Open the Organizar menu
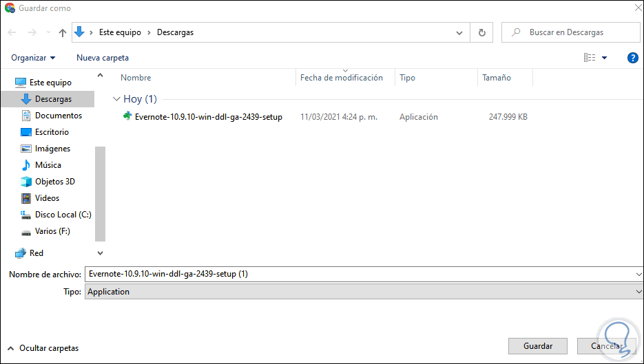The image size is (644, 364). point(33,58)
